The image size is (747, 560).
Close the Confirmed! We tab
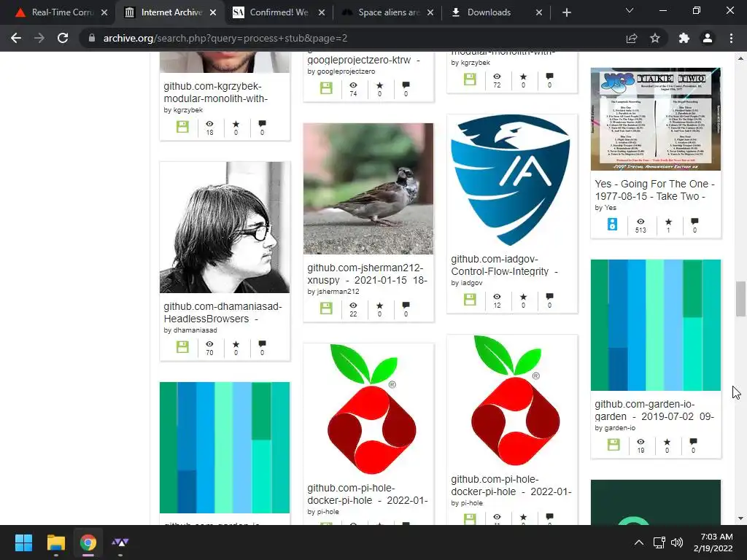coord(322,12)
